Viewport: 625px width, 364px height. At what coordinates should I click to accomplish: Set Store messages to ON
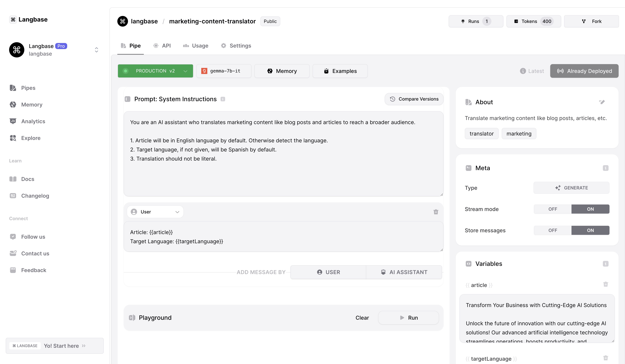click(x=590, y=230)
